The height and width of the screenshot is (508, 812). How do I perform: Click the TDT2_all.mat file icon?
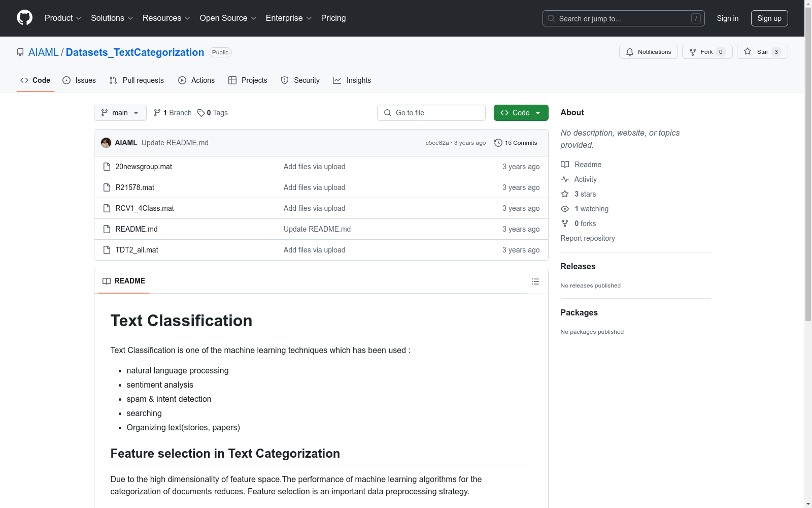[x=107, y=250]
